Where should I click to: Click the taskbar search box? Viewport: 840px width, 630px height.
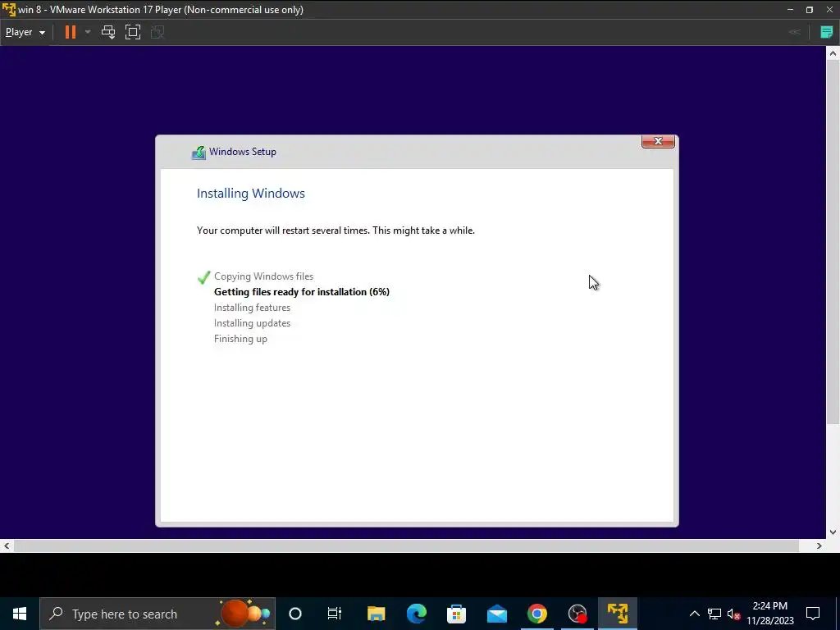(157, 614)
